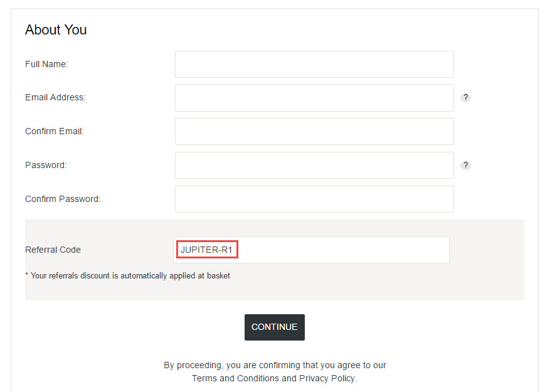This screenshot has width=545, height=392.
Task: Select the Confirm Email label
Action: tap(55, 131)
